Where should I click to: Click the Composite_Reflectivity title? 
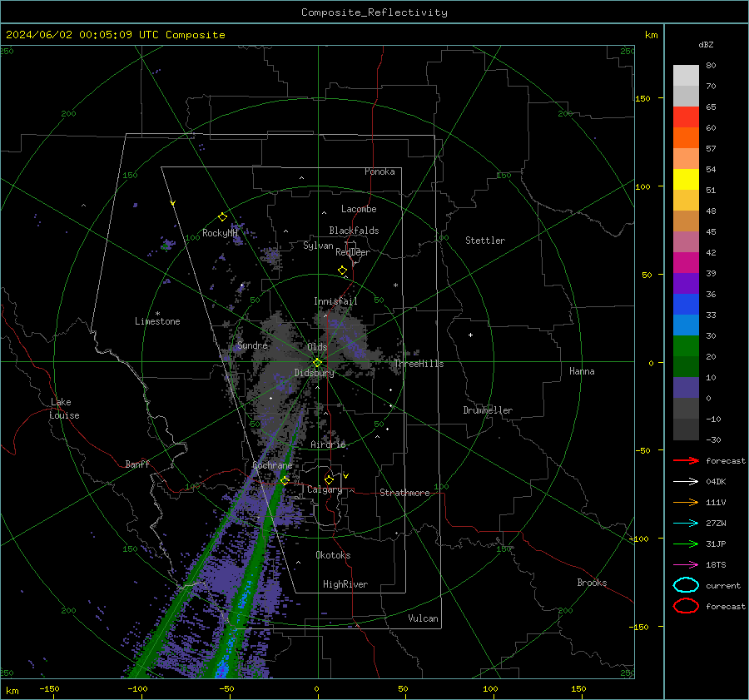[374, 12]
